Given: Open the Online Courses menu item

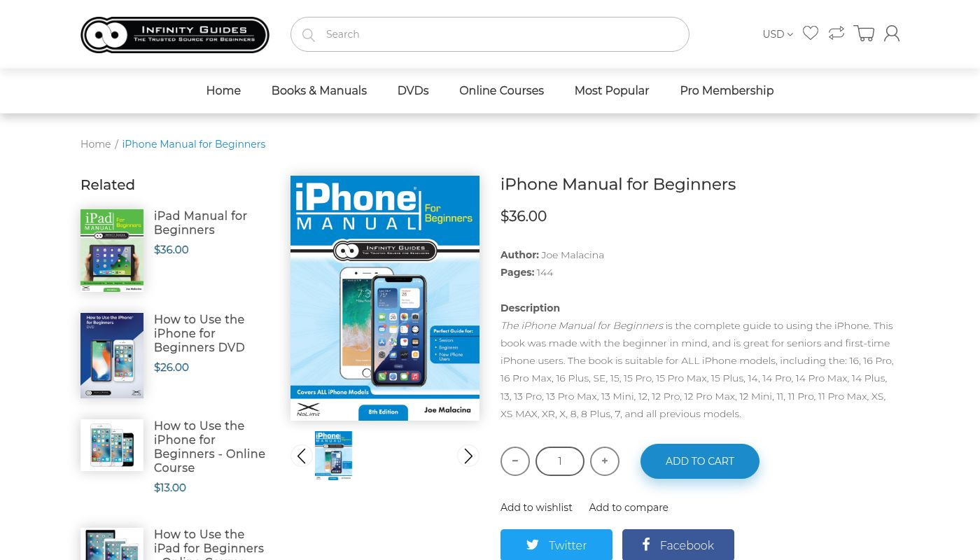Looking at the screenshot, I should tap(501, 90).
